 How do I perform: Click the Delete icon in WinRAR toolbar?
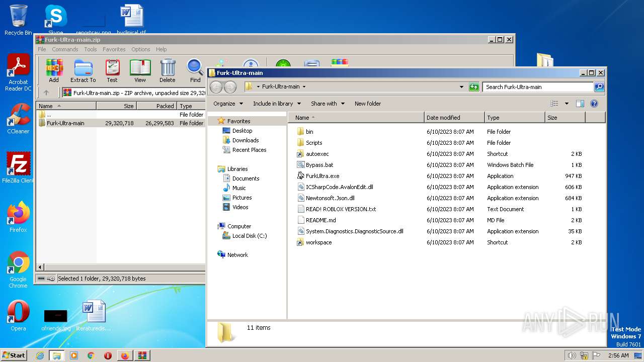(168, 70)
